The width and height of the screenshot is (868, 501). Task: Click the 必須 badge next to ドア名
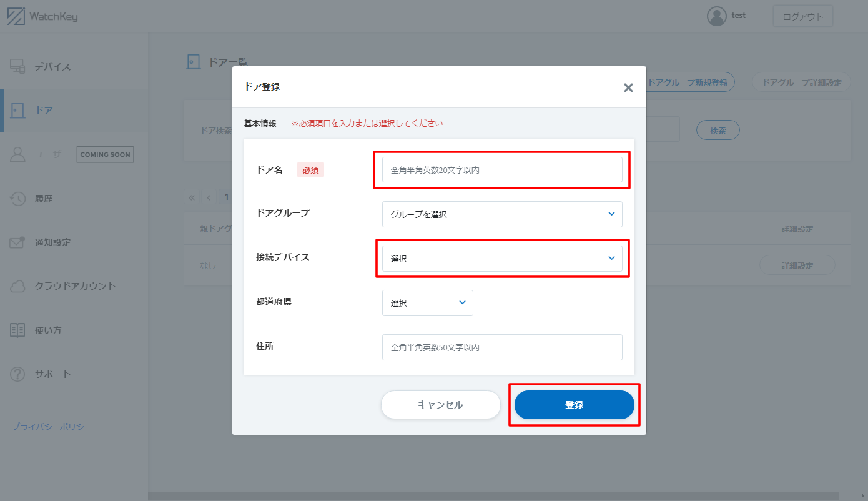(x=310, y=170)
